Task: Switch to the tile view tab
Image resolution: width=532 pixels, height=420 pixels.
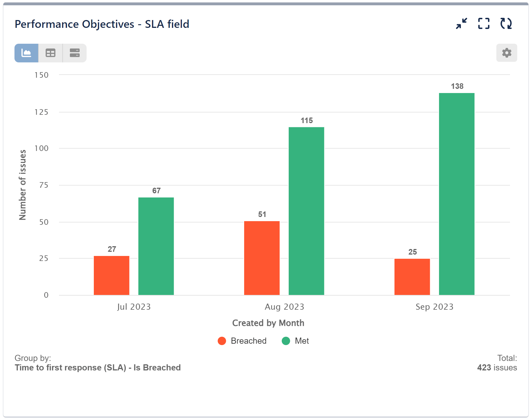Action: (x=74, y=53)
